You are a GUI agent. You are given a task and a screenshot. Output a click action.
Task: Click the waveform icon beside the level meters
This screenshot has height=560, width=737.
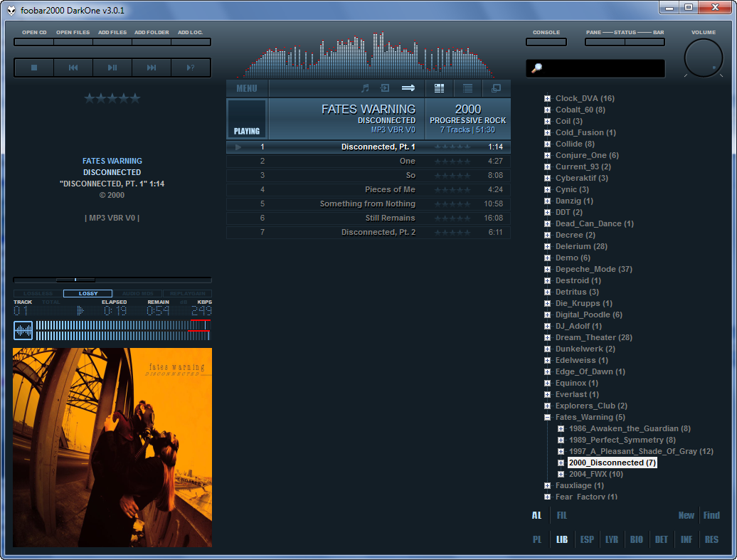pyautogui.click(x=23, y=331)
